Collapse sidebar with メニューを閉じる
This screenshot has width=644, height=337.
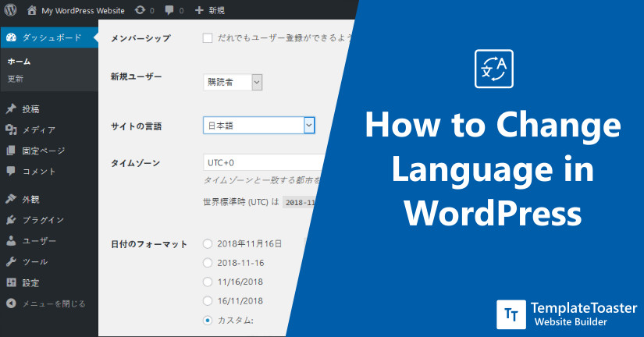[x=45, y=303]
